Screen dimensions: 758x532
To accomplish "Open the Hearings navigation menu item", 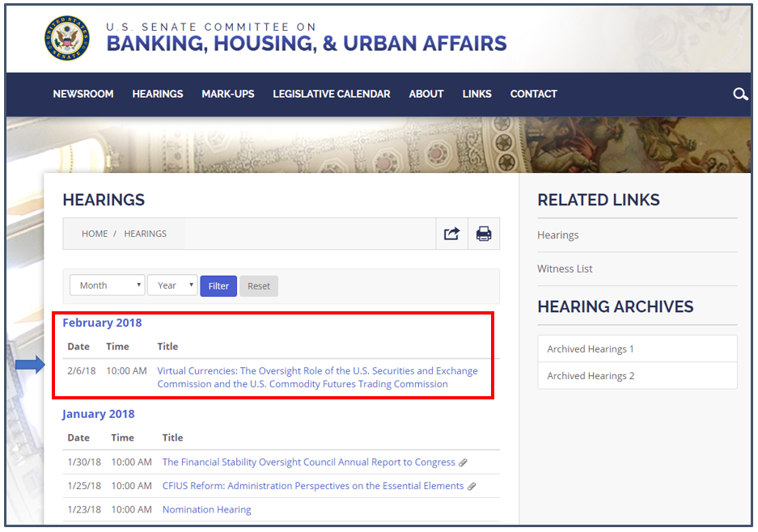I will pos(158,95).
